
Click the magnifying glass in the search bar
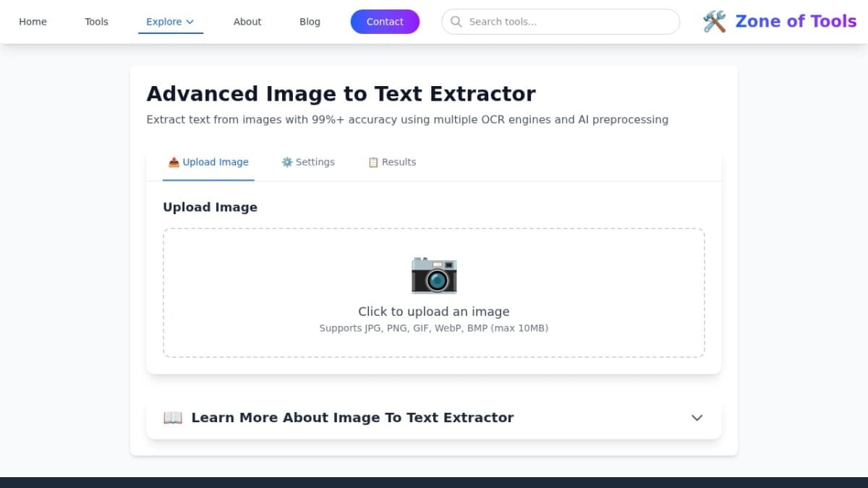point(456,22)
